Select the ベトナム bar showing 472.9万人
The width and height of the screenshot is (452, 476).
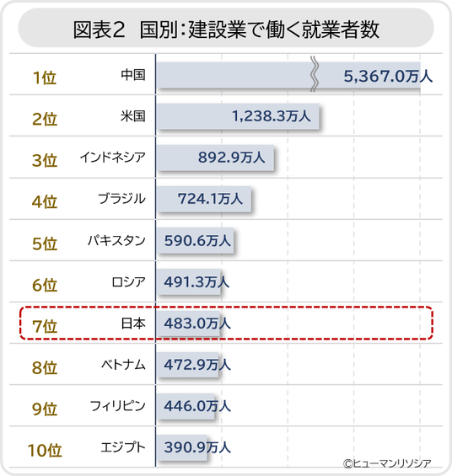click(x=188, y=364)
